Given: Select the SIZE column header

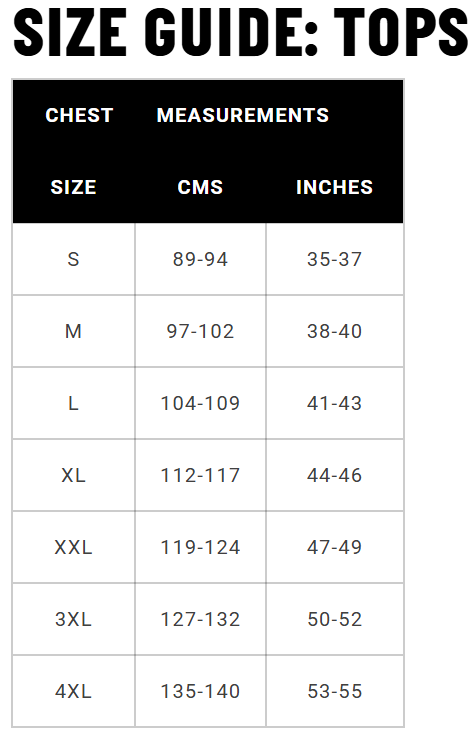Looking at the screenshot, I should point(73,187).
